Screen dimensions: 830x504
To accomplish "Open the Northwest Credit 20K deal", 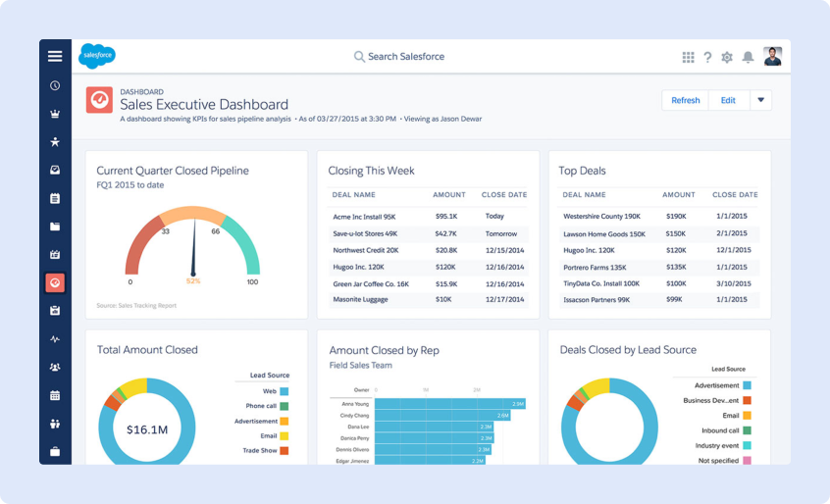I will [366, 250].
